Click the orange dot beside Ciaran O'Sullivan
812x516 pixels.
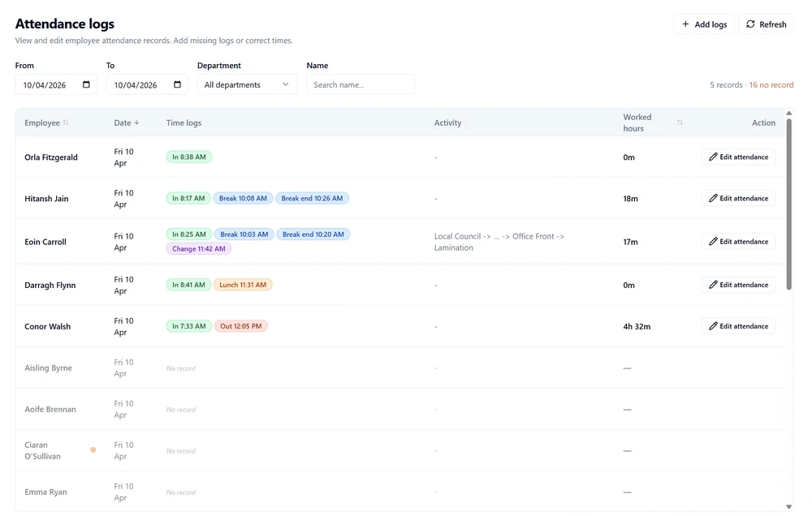[93, 449]
